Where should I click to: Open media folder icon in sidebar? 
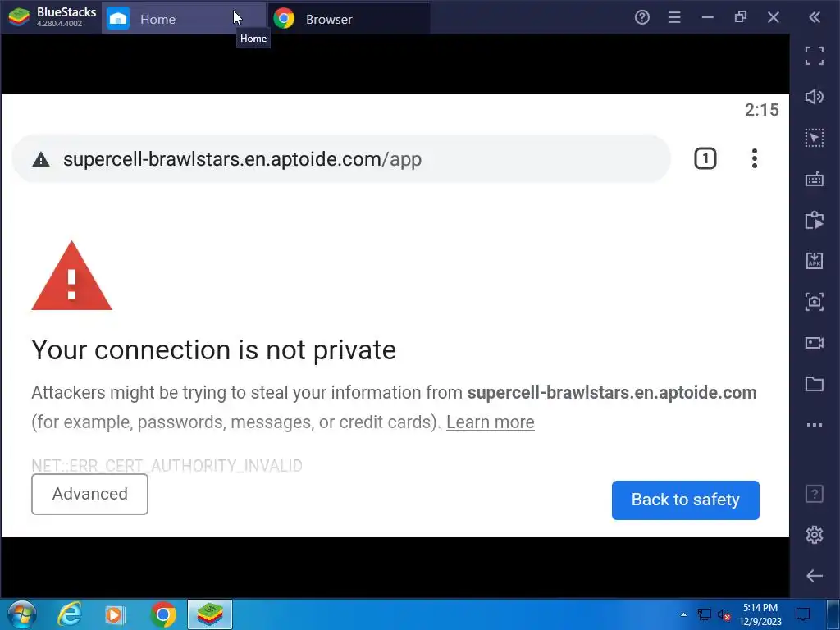click(815, 384)
